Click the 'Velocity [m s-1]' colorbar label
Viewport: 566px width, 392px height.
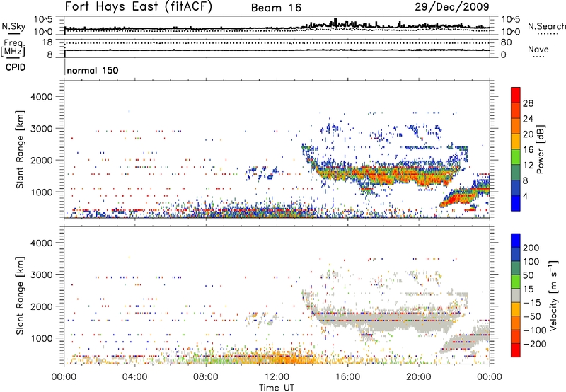click(554, 295)
